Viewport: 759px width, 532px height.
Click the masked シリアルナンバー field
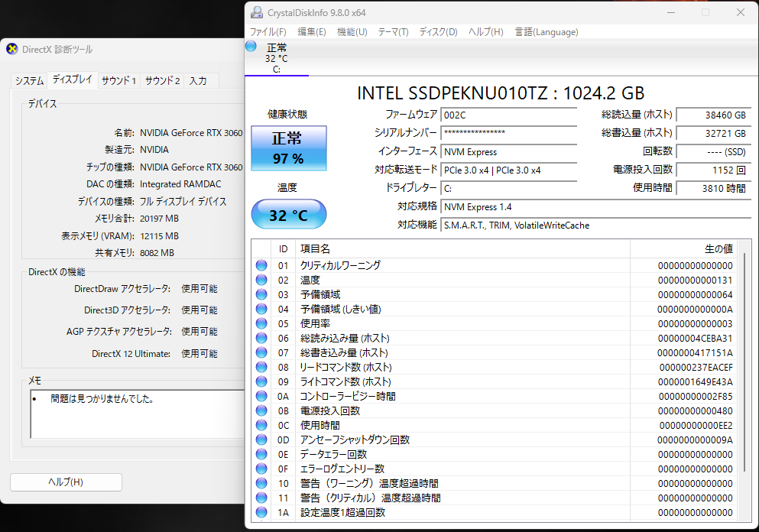click(509, 133)
